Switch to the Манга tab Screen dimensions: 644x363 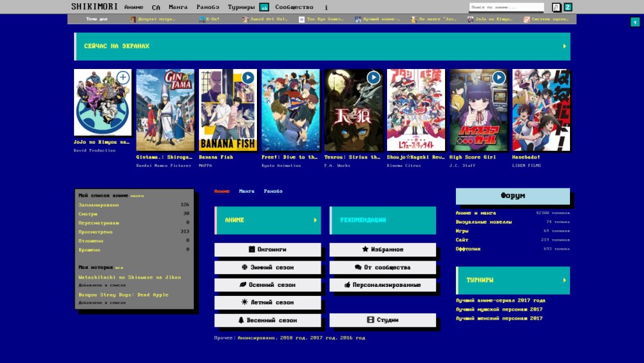click(x=247, y=191)
